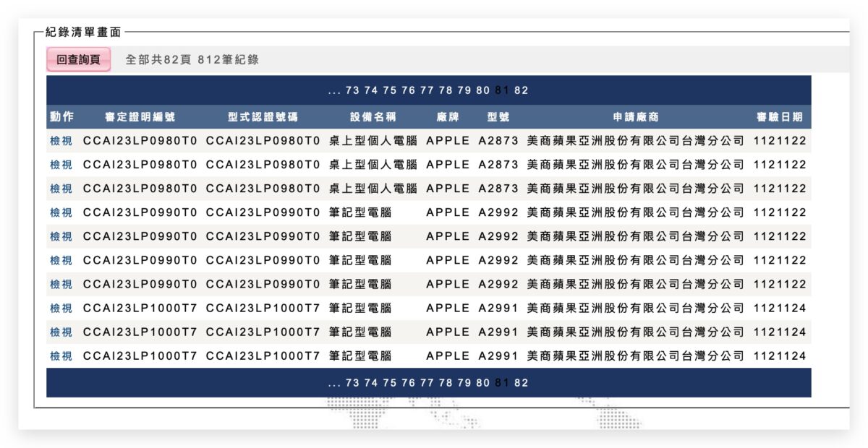This screenshot has width=868, height=448.
Task: Click 筆記型電腦 in the first A2992 row
Action: pyautogui.click(x=360, y=212)
